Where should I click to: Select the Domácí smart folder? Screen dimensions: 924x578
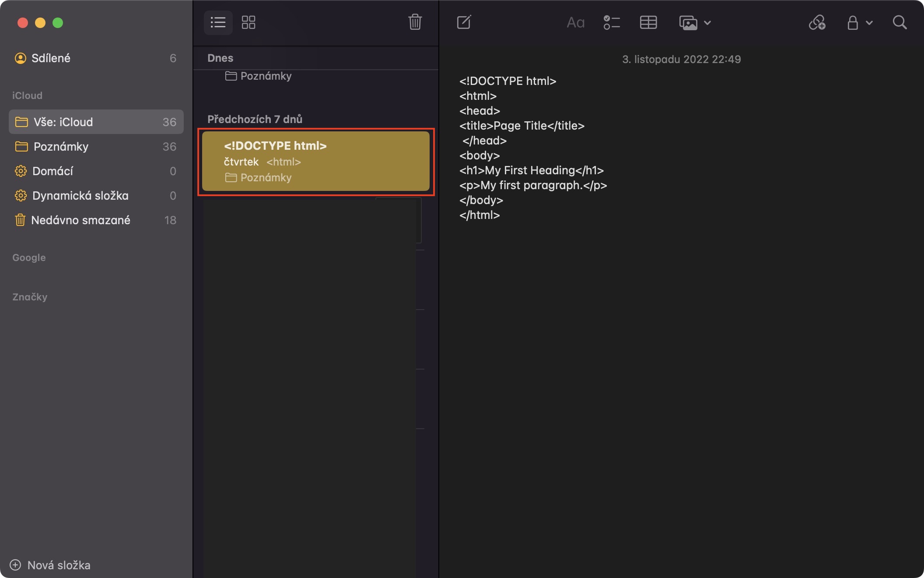coord(52,171)
